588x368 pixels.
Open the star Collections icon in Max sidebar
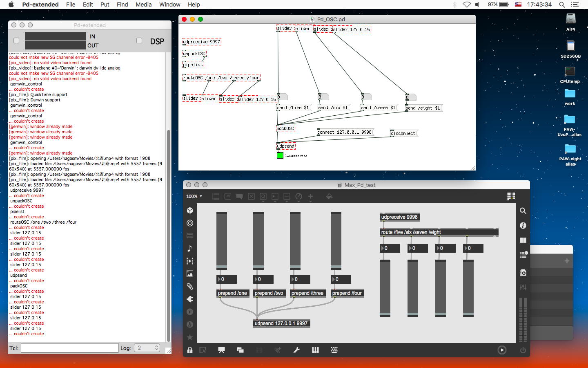click(190, 337)
